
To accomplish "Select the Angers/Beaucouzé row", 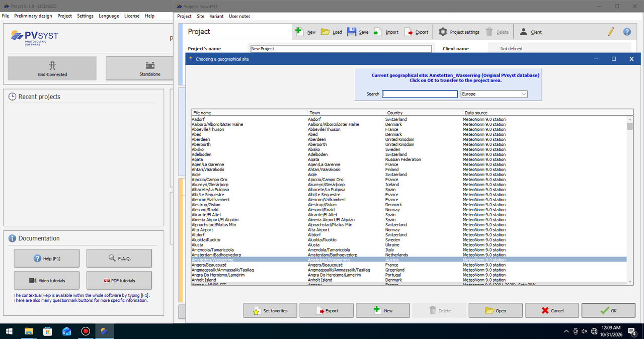I will point(409,265).
